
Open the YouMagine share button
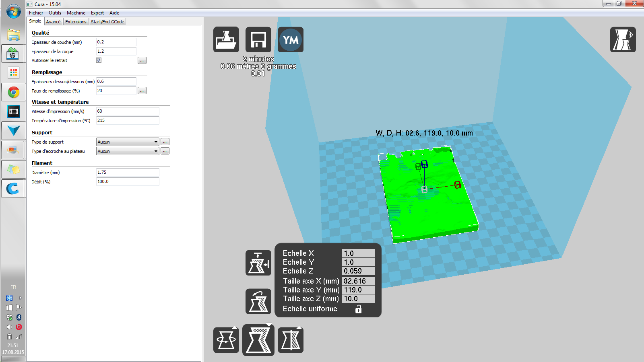291,39
